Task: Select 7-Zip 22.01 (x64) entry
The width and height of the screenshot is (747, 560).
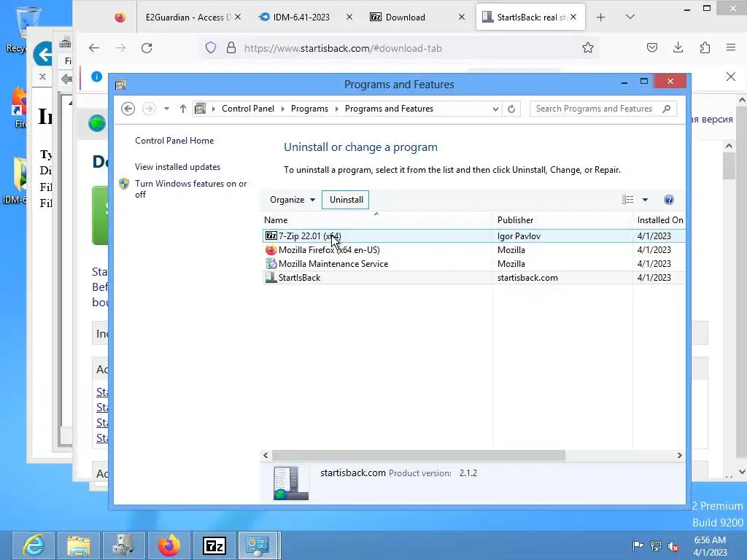Action: tap(474, 236)
